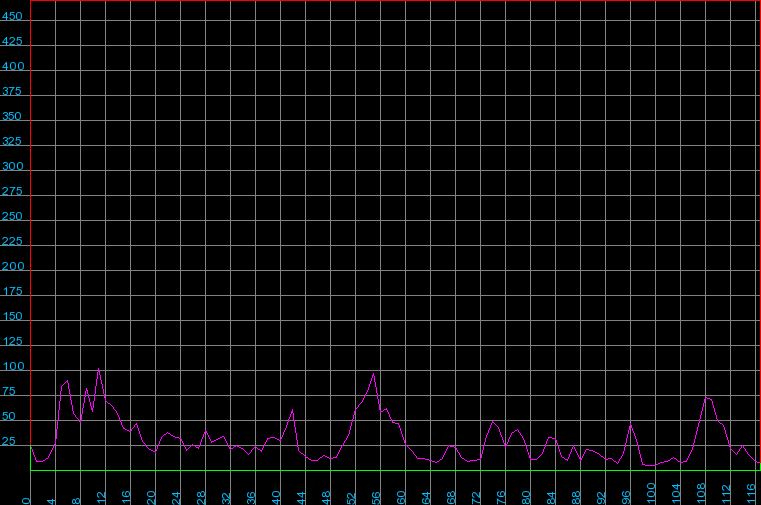Click the 100 label on the vertical axis
Screen dimensions: 761x505
[13, 367]
